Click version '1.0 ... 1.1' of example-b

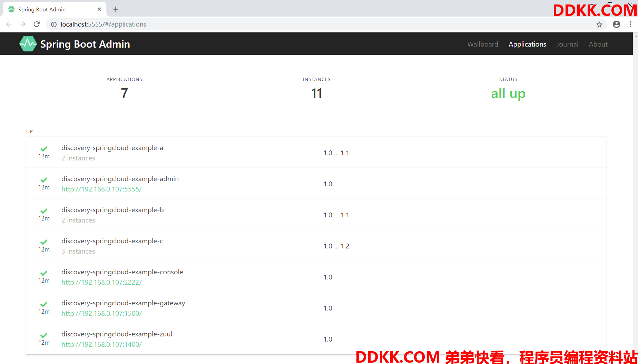tap(336, 215)
